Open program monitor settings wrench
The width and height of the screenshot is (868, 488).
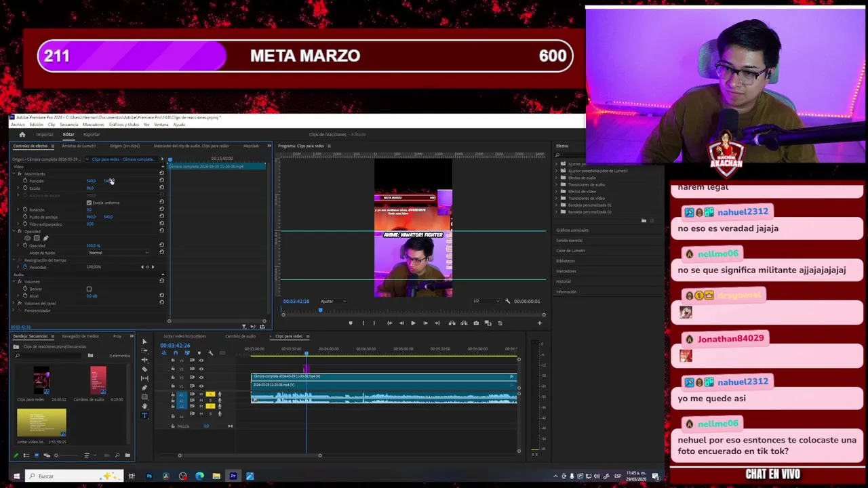tap(508, 301)
